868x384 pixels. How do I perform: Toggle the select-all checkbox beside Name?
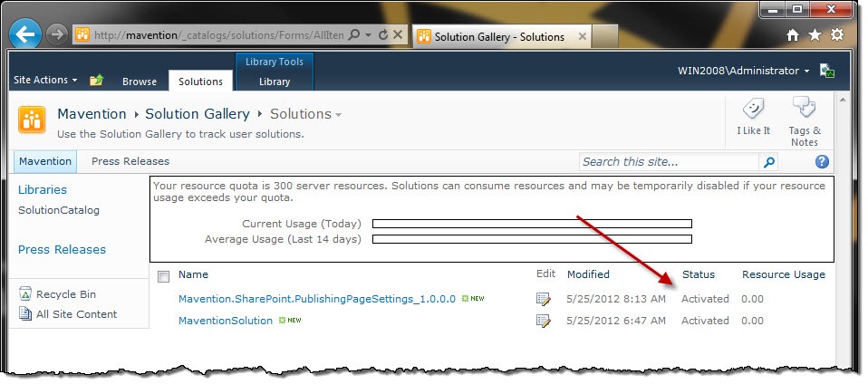click(163, 276)
